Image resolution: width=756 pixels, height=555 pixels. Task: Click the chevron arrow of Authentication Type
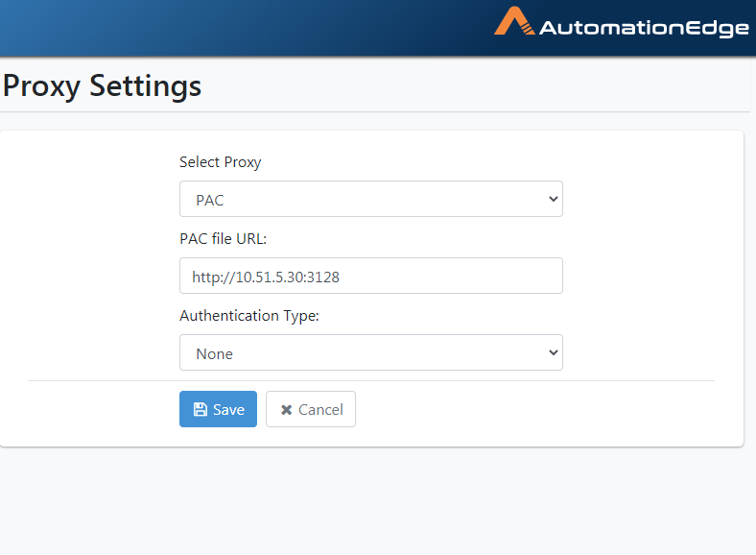(x=553, y=352)
